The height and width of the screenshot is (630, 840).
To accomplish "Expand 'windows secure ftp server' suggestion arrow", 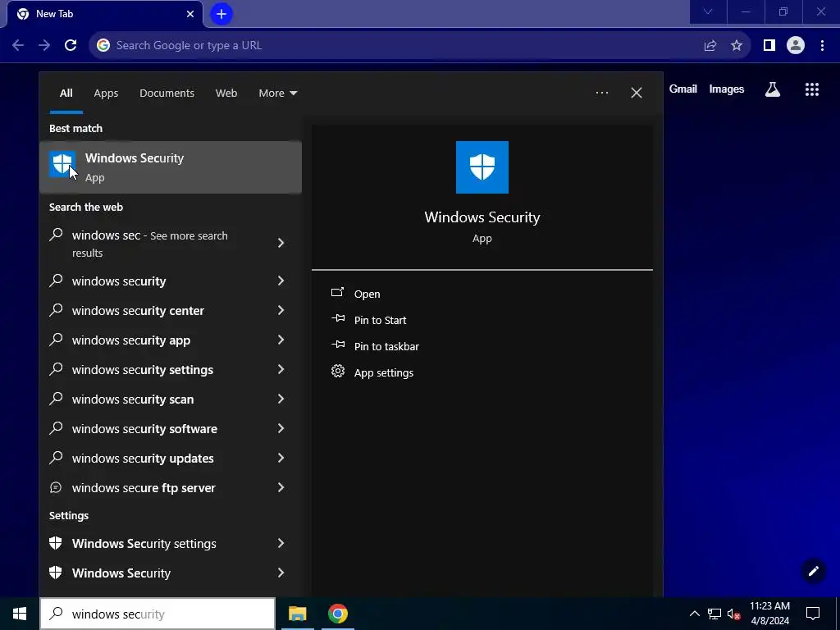I will [x=281, y=487].
